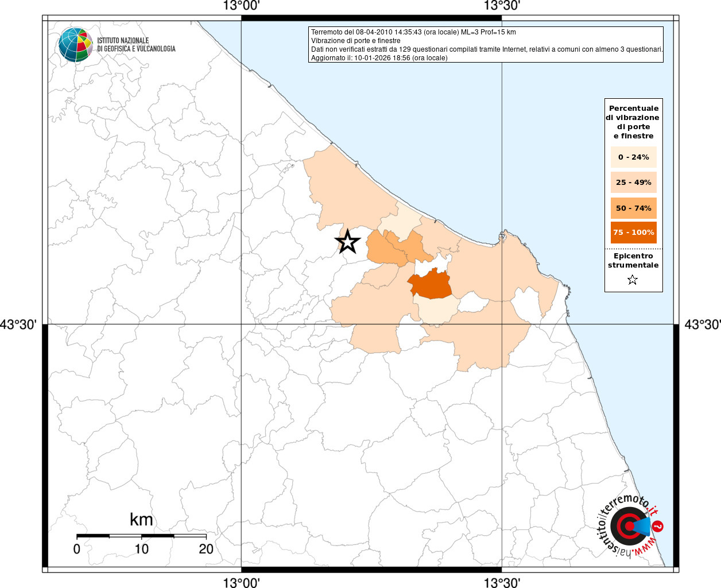Click the star symbol in the legend

[633, 280]
